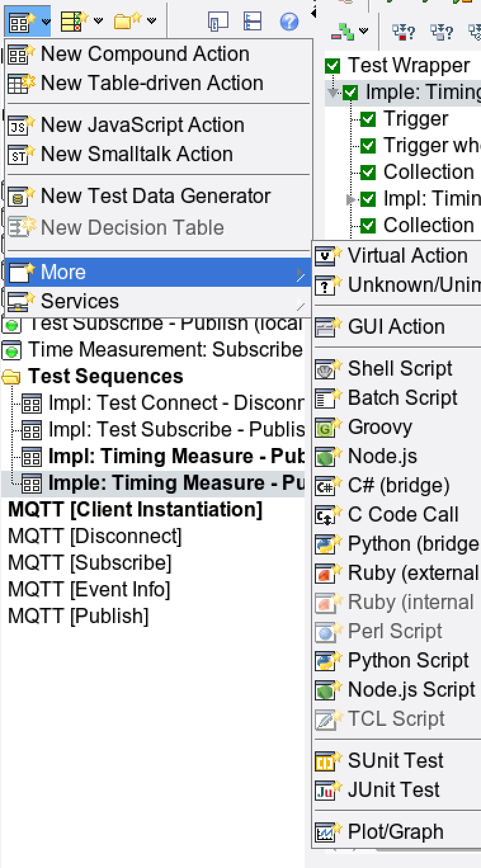Click the Plot/Graph chart icon
The width and height of the screenshot is (481, 868).
pos(325,832)
